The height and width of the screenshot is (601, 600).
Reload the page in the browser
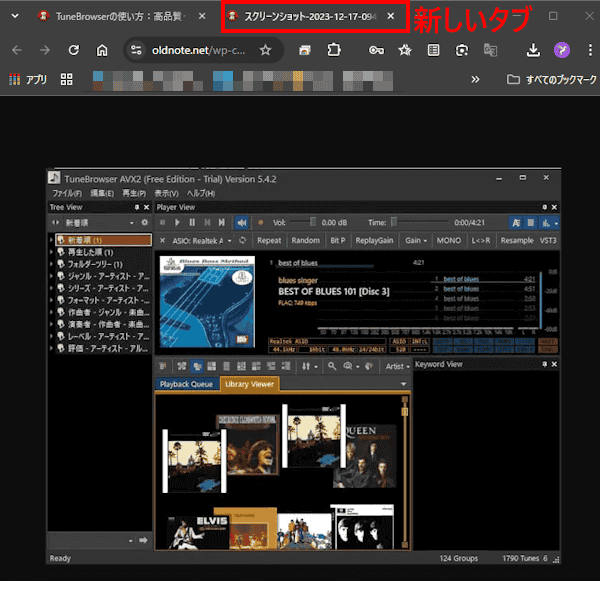pyautogui.click(x=74, y=50)
